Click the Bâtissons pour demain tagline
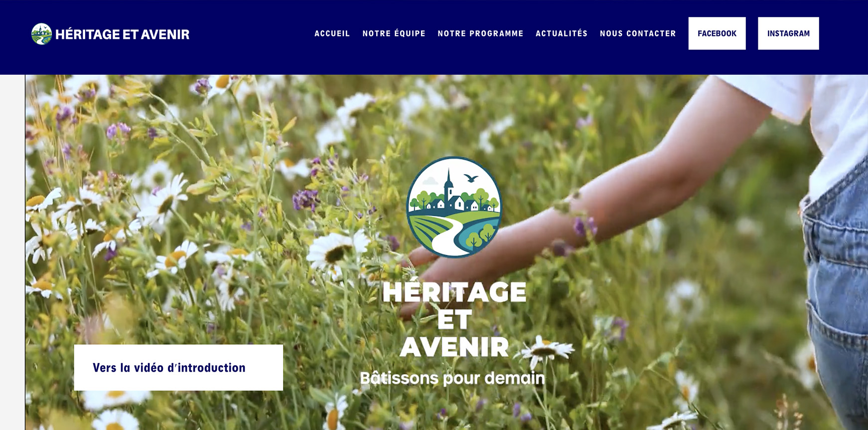The image size is (868, 430). (452, 378)
